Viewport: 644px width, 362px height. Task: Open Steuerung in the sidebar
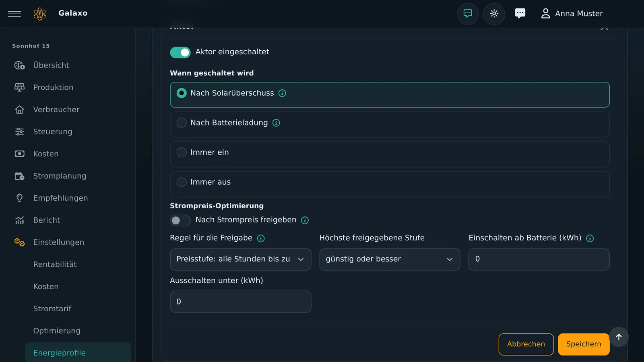pyautogui.click(x=53, y=132)
